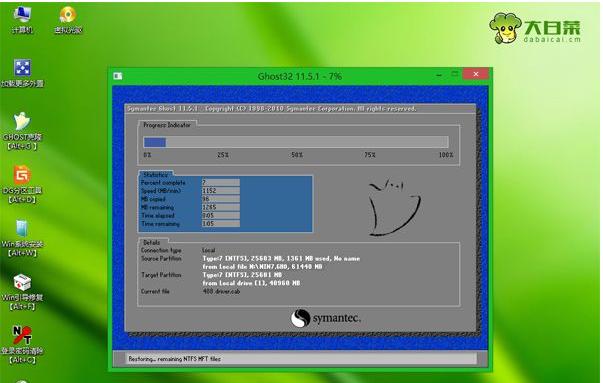Viewport: 603px width, 383px height.
Task: Click the Percent complete value field
Action: [221, 182]
